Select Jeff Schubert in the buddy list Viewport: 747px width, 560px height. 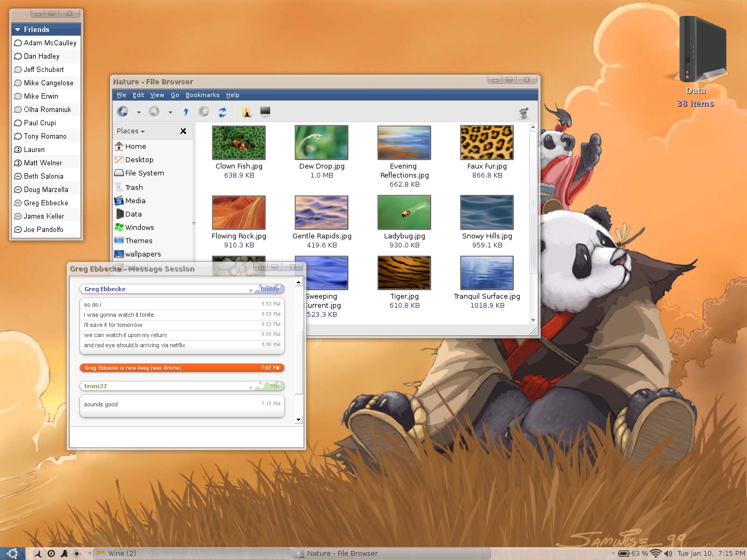click(x=46, y=69)
